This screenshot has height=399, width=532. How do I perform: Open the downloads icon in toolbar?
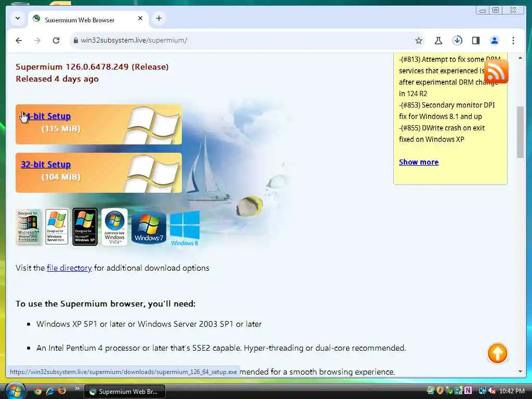click(x=457, y=41)
